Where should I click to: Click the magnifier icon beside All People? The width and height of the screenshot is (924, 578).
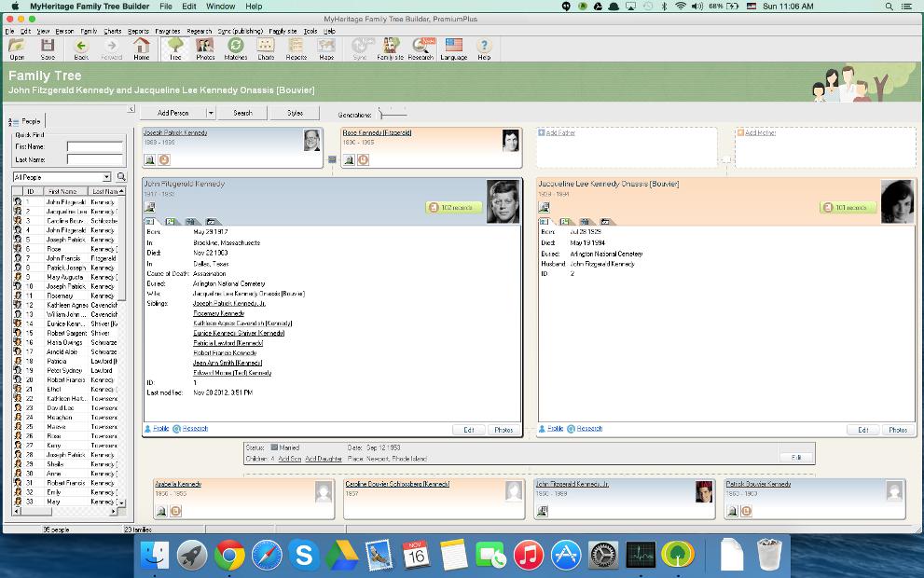(121, 177)
